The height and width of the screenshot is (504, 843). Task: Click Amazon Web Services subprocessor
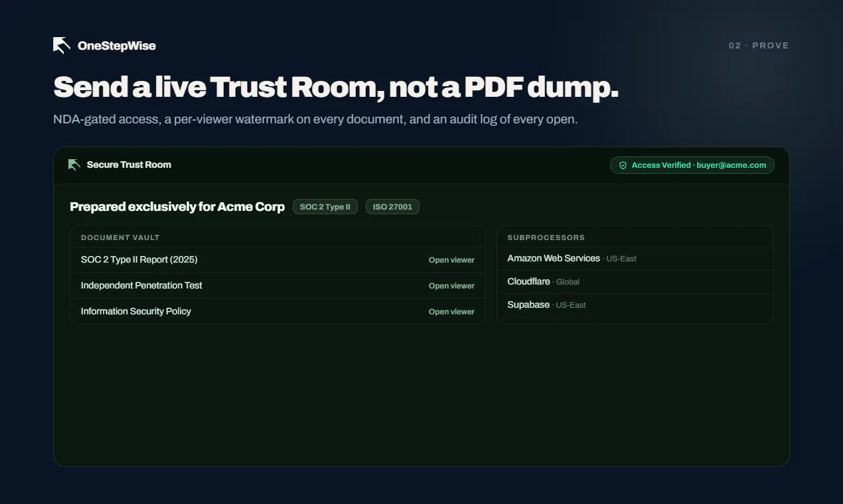(554, 258)
